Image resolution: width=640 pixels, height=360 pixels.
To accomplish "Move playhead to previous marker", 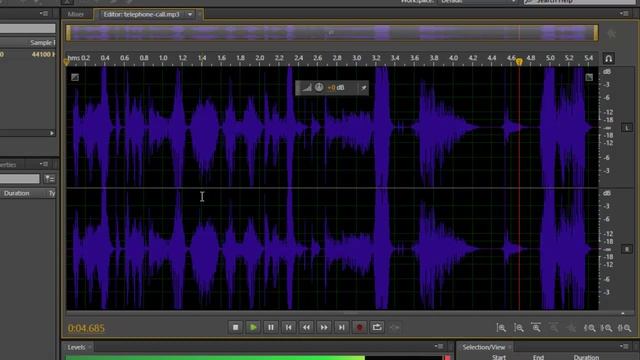I will coord(289,327).
